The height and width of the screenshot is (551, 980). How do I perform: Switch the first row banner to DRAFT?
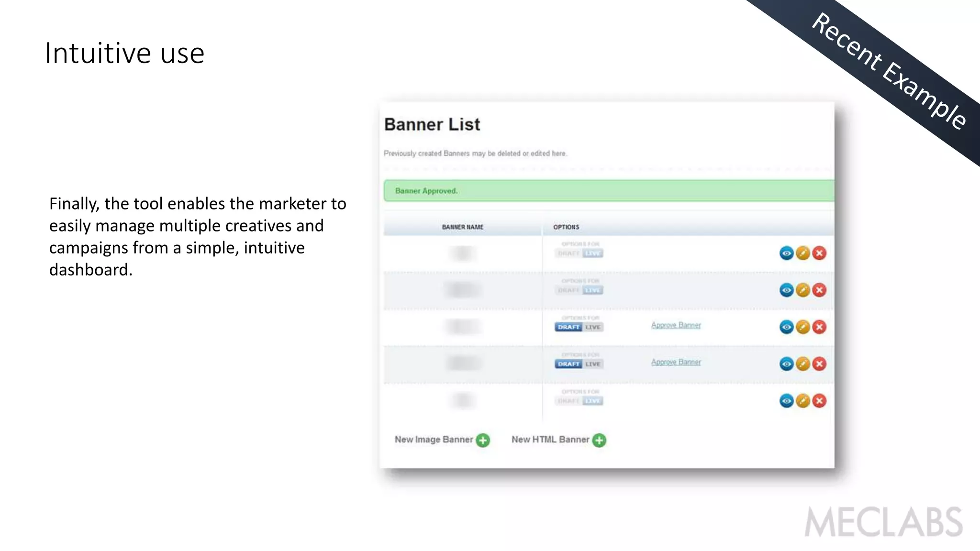pyautogui.click(x=568, y=253)
